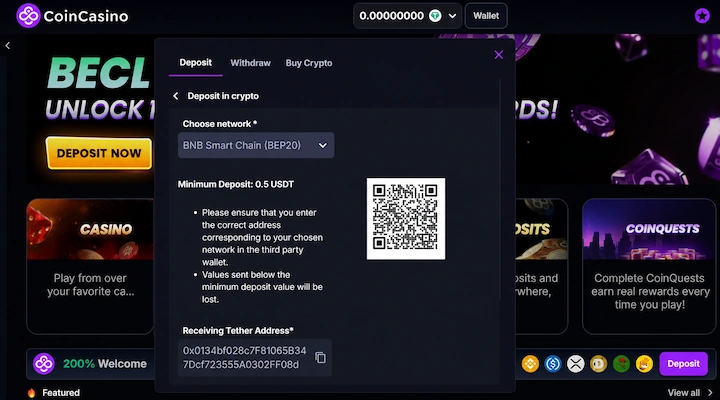The width and height of the screenshot is (720, 400).
Task: Switch to the Deposit tab
Action: click(x=196, y=63)
